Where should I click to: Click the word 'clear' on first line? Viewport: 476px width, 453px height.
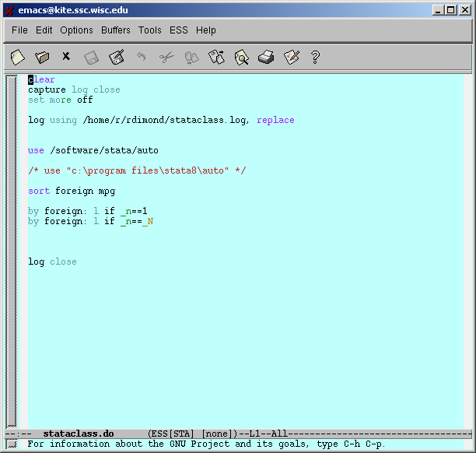coord(41,79)
